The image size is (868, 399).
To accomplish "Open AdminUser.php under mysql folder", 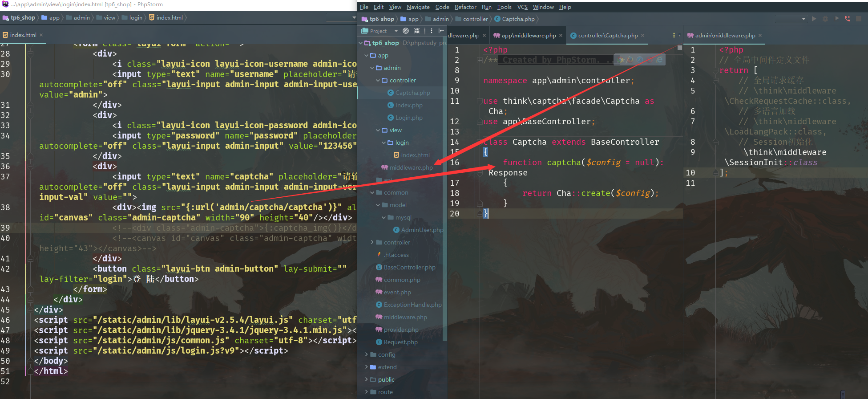I will point(422,230).
